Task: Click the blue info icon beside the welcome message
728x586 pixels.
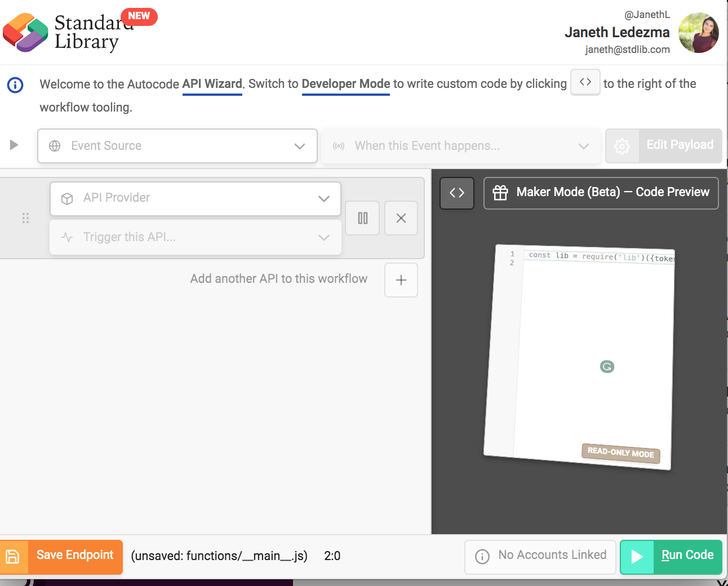Action: pyautogui.click(x=15, y=85)
